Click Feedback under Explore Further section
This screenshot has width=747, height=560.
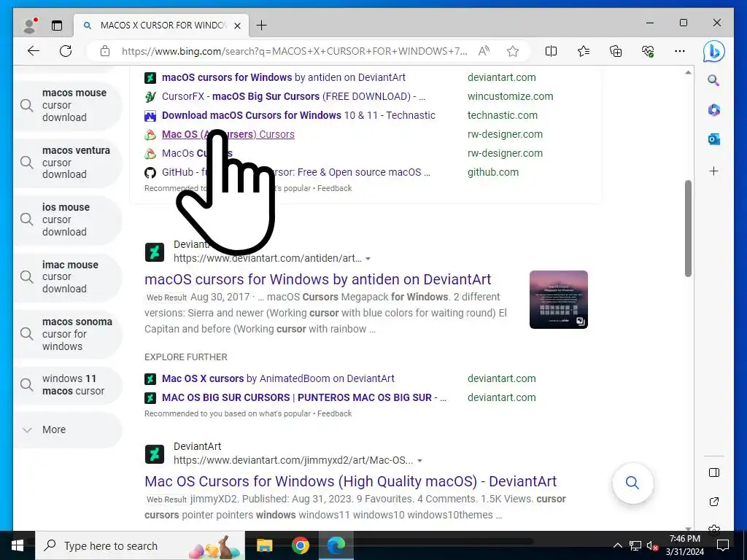click(x=334, y=414)
